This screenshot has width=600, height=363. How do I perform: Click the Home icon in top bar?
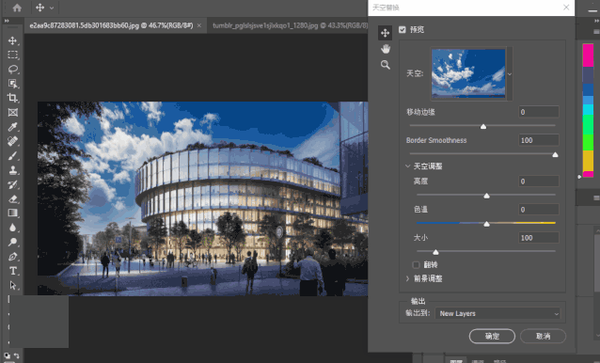tap(17, 8)
